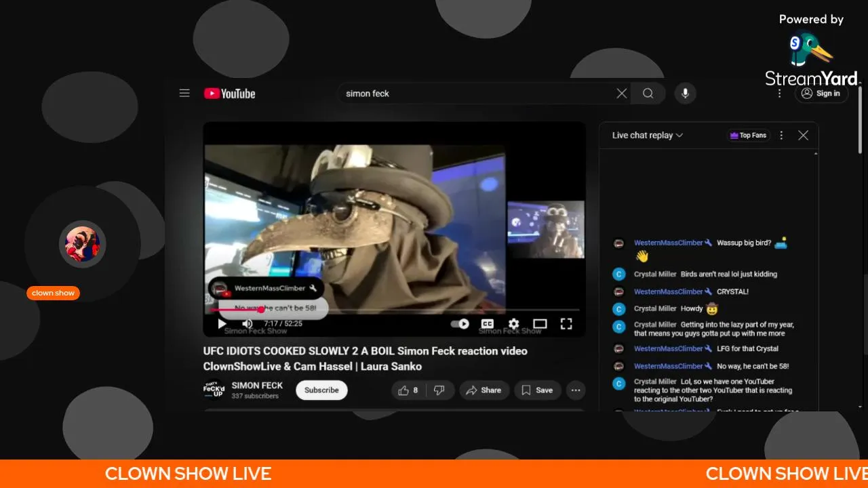Open the YouTube settings three-dot menu
Screen dimensions: 868x488
tap(780, 94)
